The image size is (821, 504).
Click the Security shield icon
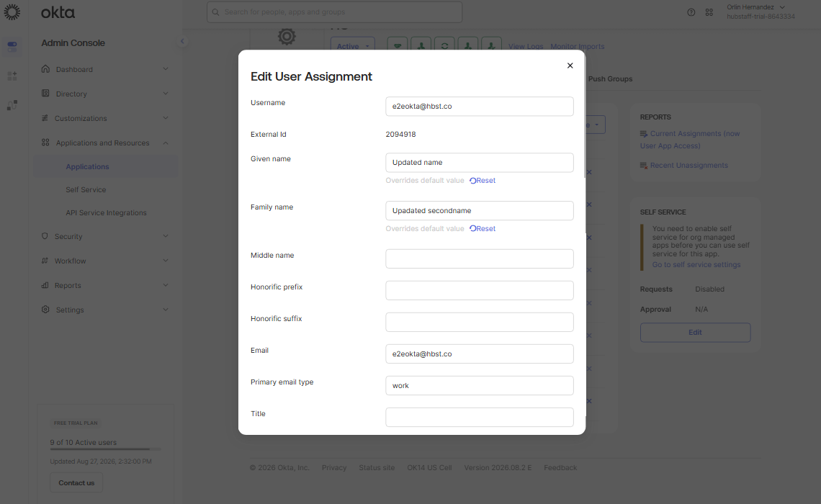(x=45, y=236)
